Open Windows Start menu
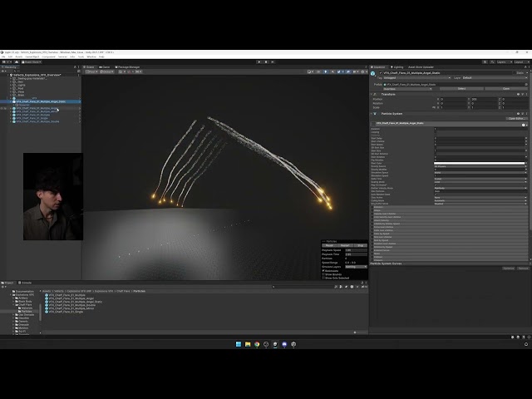 coord(239,344)
